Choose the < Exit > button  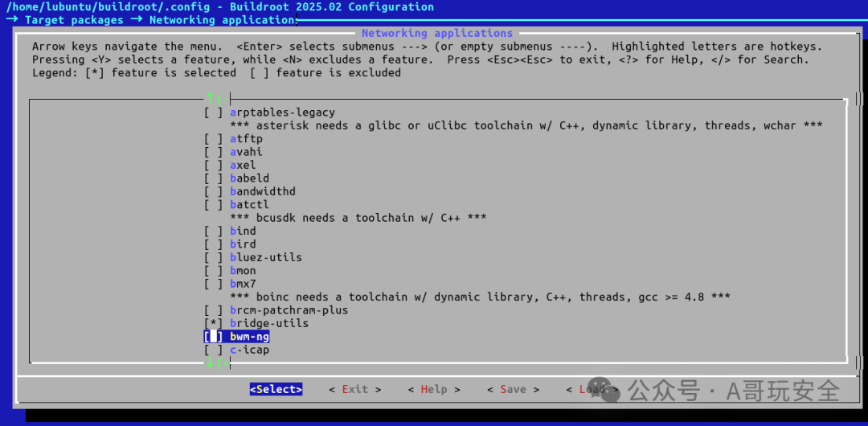click(x=355, y=390)
